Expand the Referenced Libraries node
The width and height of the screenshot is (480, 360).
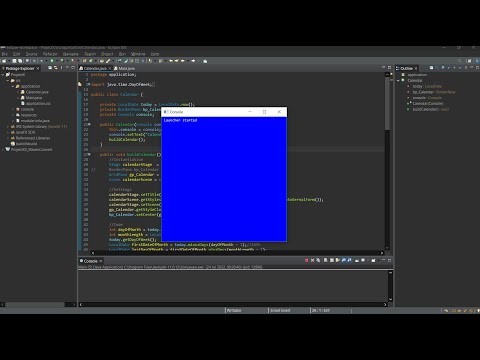[8, 138]
